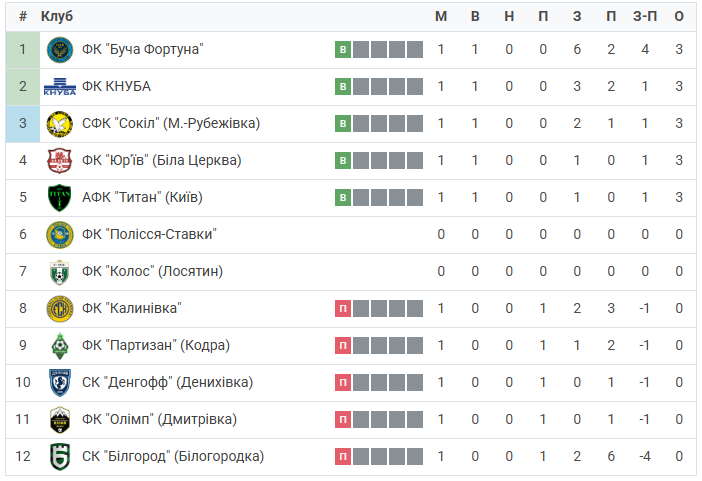Screen dimensions: 702x481
Task: Open ФК "Буча Фортуна" team page
Action: point(143,49)
